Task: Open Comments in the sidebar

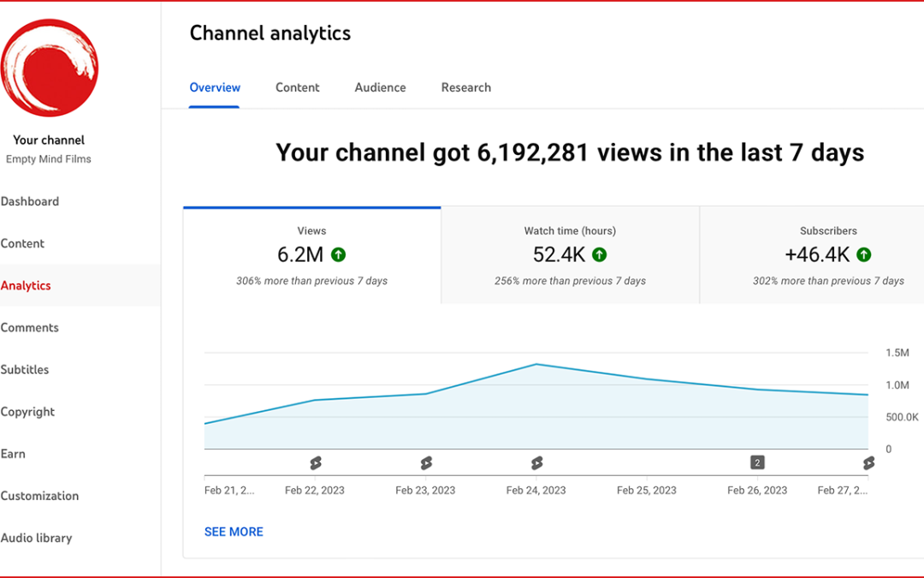Action: tap(29, 327)
